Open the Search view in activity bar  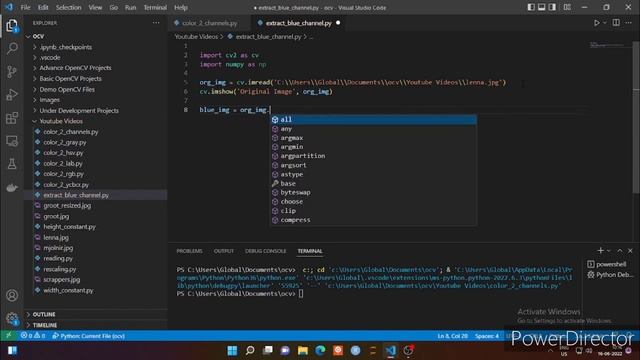pyautogui.click(x=12, y=48)
